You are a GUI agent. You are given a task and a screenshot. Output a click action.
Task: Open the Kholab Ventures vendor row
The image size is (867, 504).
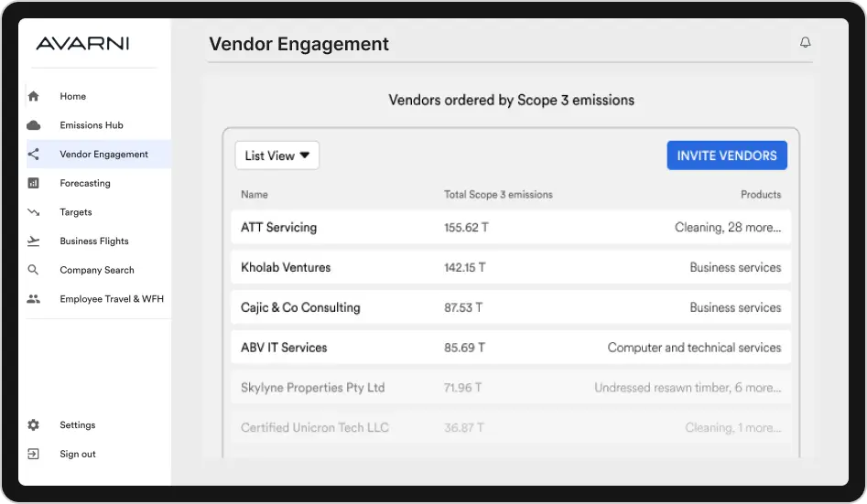[511, 267]
